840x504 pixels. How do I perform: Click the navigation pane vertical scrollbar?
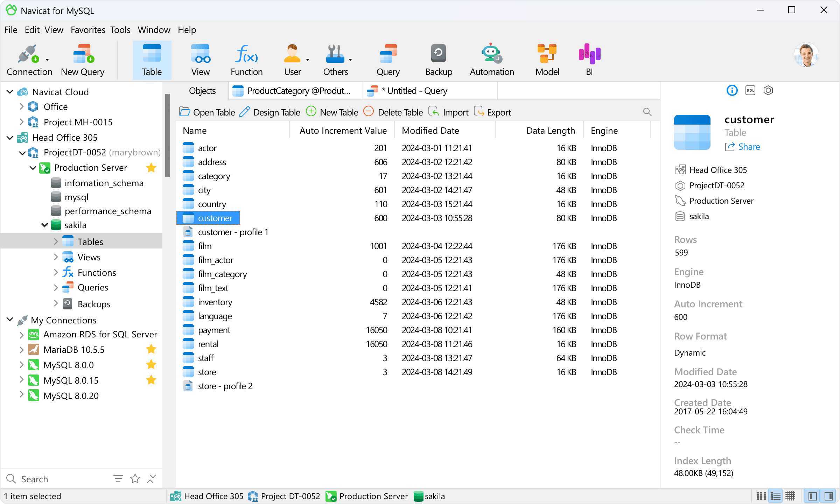point(168,135)
